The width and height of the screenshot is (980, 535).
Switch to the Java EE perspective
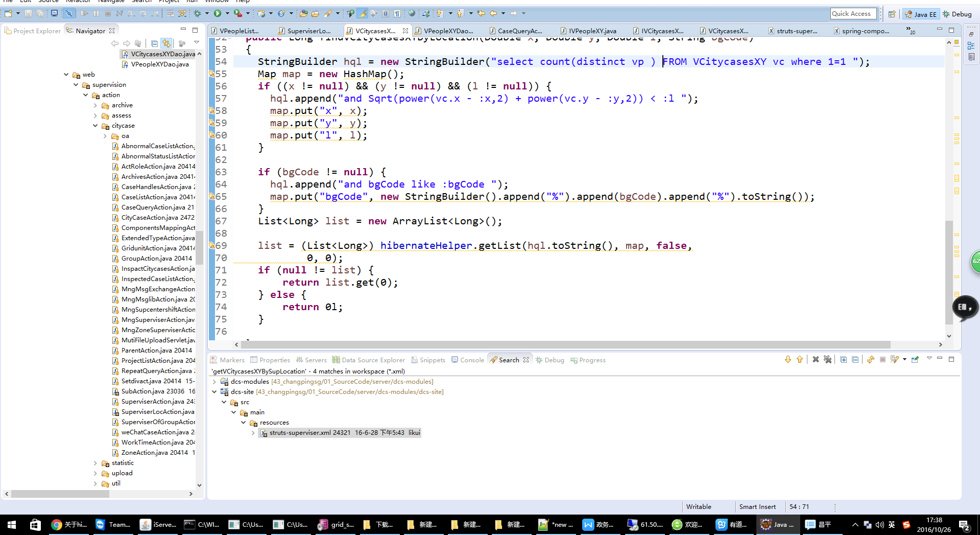coord(920,14)
